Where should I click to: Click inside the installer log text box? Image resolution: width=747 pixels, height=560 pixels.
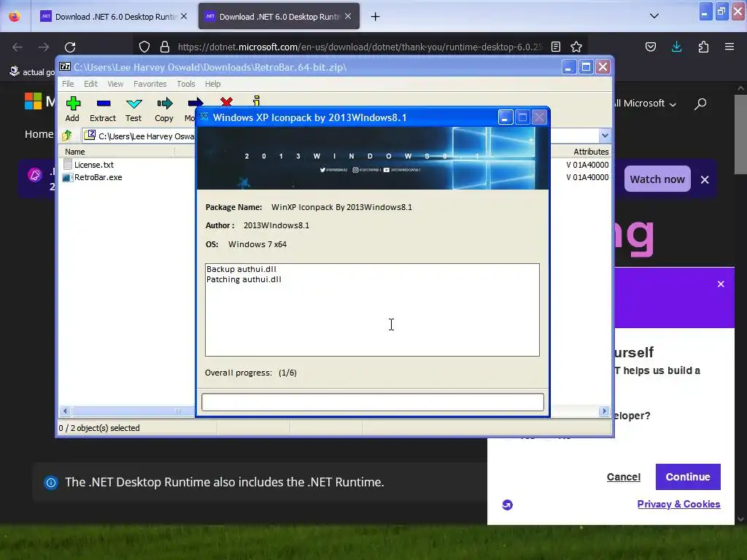[372, 309]
